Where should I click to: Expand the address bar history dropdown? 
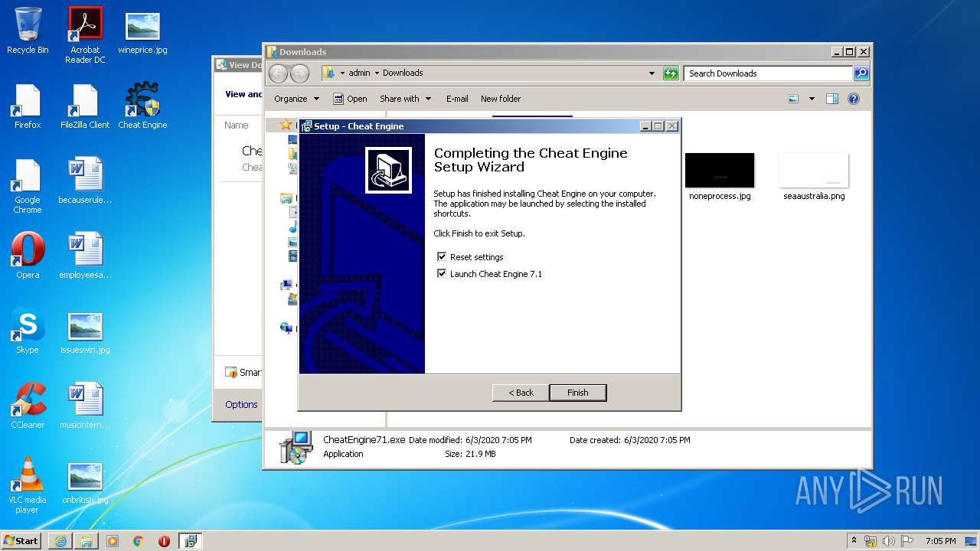click(652, 73)
